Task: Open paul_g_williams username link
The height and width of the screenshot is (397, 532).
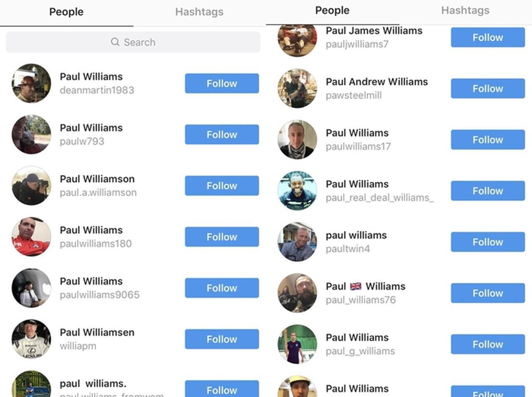Action: 360,351
